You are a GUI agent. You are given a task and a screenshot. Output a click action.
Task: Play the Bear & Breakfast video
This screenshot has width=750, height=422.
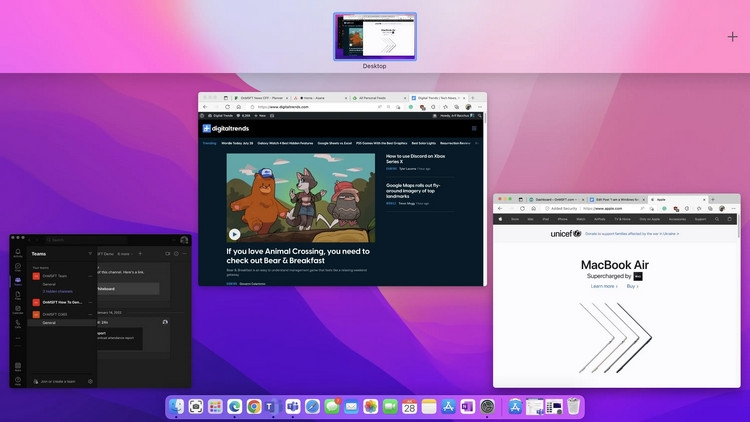tap(234, 234)
